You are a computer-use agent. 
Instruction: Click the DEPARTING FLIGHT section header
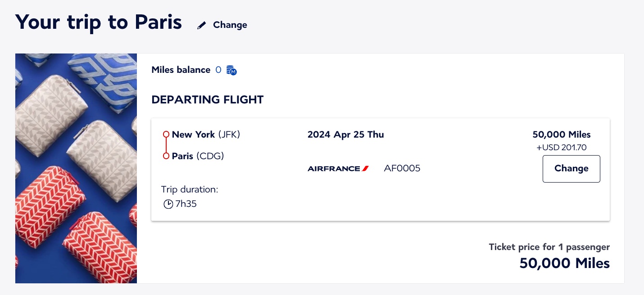click(x=207, y=100)
